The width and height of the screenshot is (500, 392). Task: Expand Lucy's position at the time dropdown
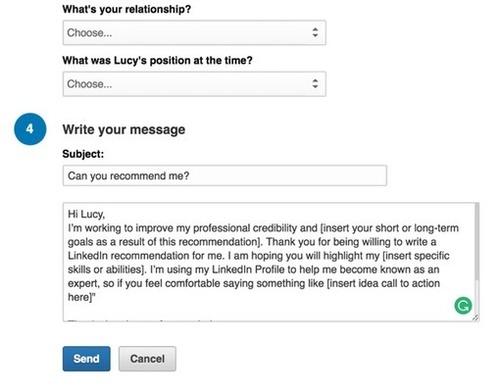coord(194,84)
